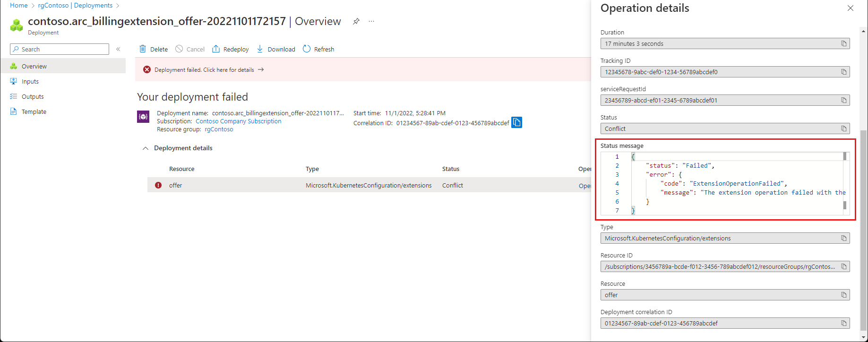Pin the deployment overview page
868x342 pixels.
(356, 21)
